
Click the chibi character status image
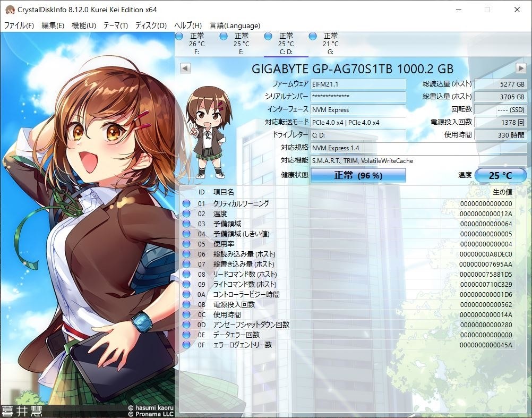208,132
